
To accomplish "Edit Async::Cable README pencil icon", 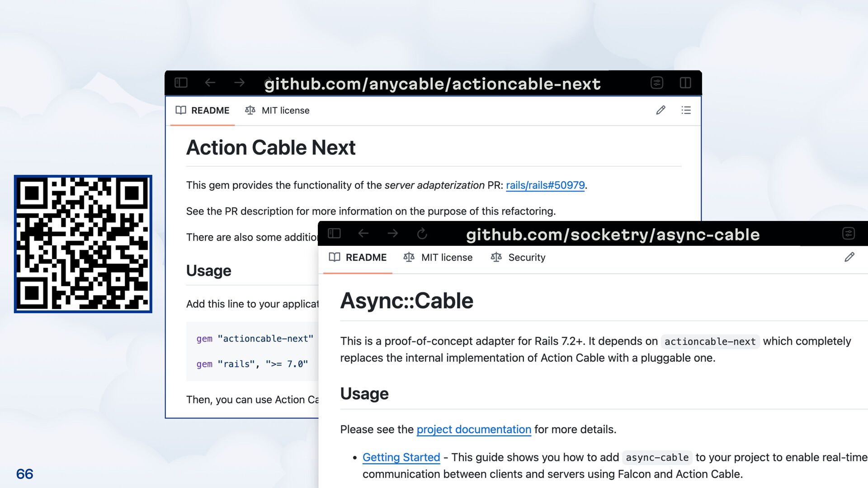I will click(849, 258).
